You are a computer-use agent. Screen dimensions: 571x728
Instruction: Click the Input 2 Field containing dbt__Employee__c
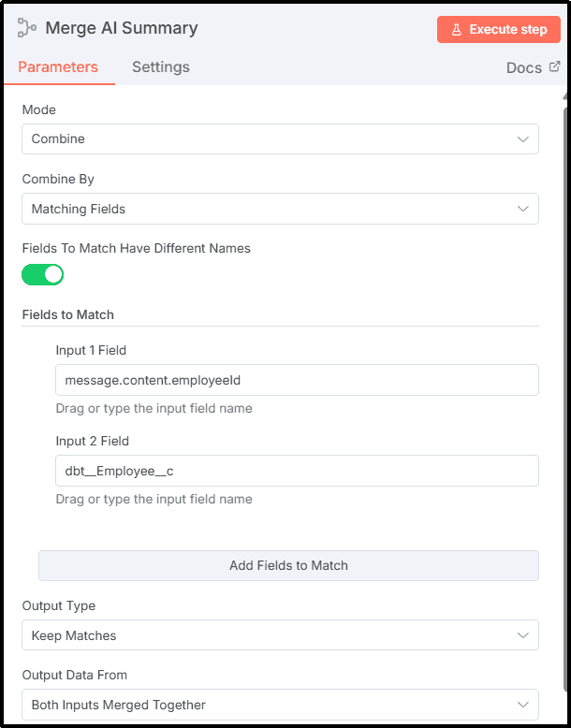297,471
